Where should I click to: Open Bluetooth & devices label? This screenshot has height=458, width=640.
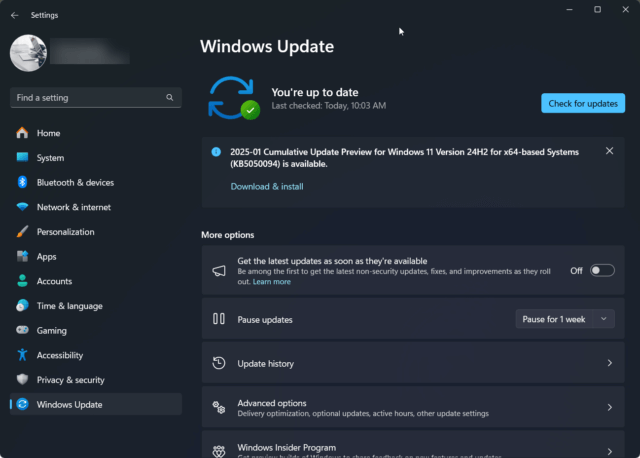(75, 182)
